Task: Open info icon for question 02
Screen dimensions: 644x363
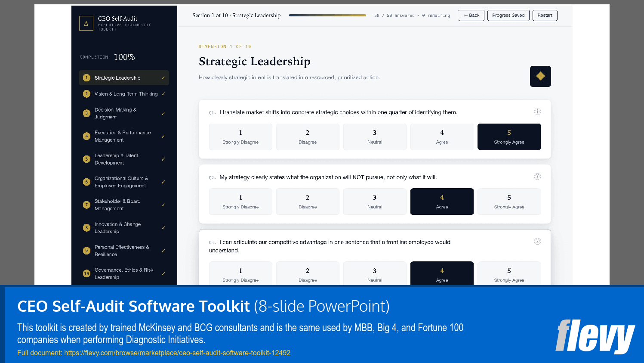Action: 537,177
